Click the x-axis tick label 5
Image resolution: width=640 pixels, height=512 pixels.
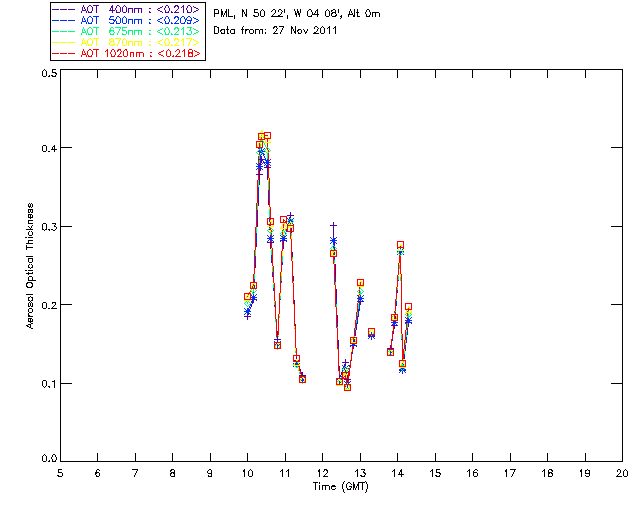coord(60,473)
